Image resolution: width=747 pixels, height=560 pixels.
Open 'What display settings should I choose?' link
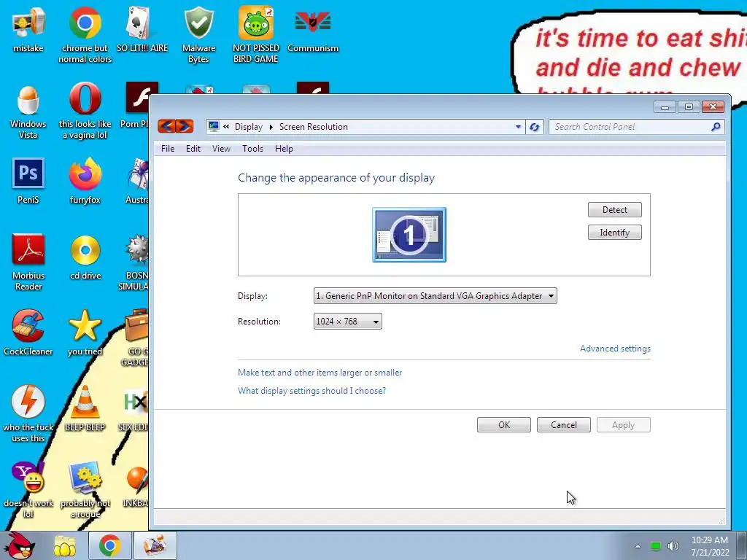(x=311, y=391)
